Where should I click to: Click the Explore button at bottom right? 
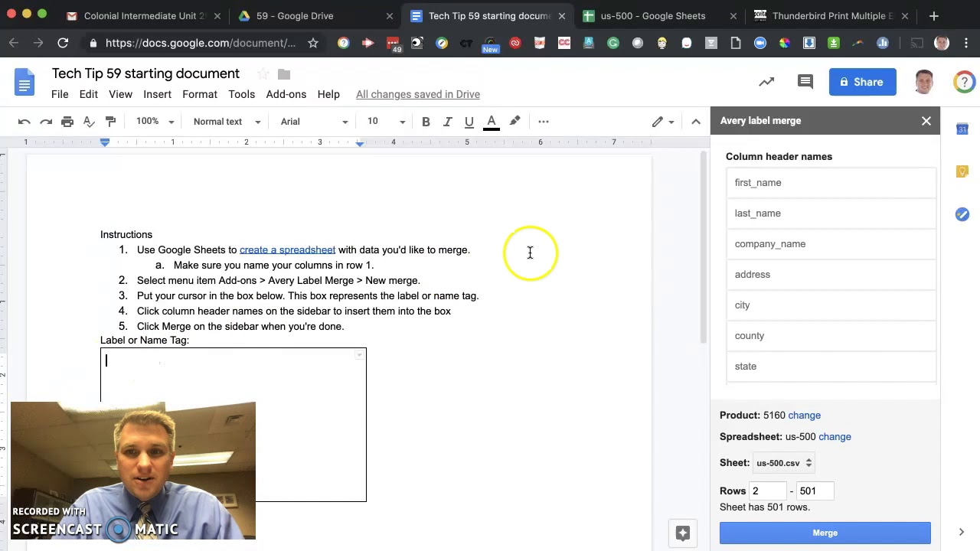tap(683, 533)
